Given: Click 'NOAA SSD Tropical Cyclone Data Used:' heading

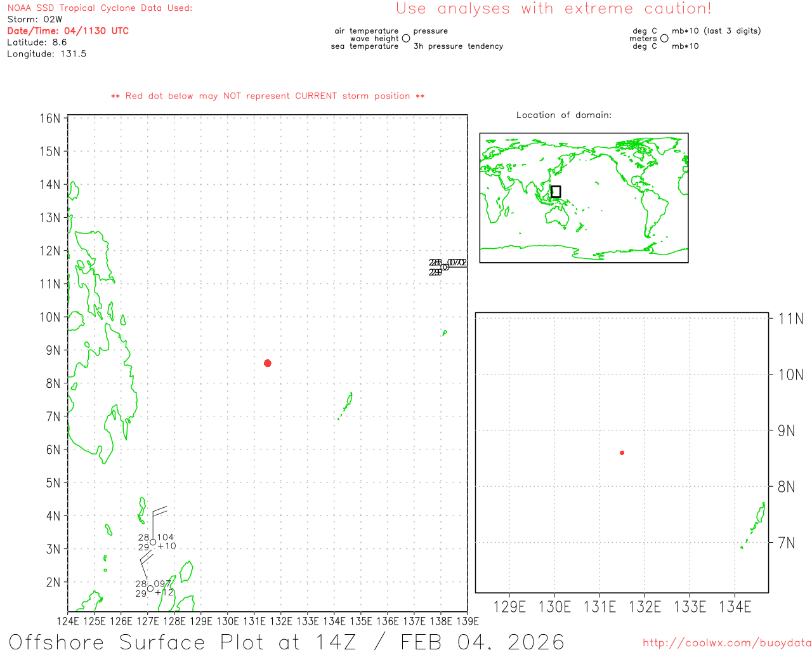Looking at the screenshot, I should [100, 8].
